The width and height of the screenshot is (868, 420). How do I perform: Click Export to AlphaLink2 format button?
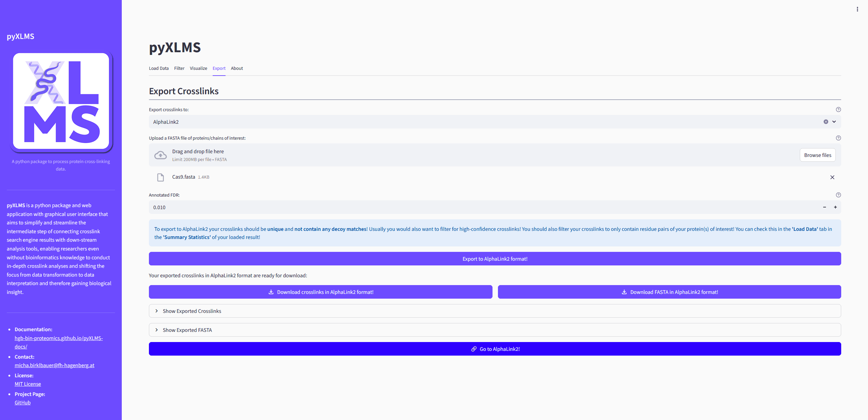pyautogui.click(x=495, y=259)
